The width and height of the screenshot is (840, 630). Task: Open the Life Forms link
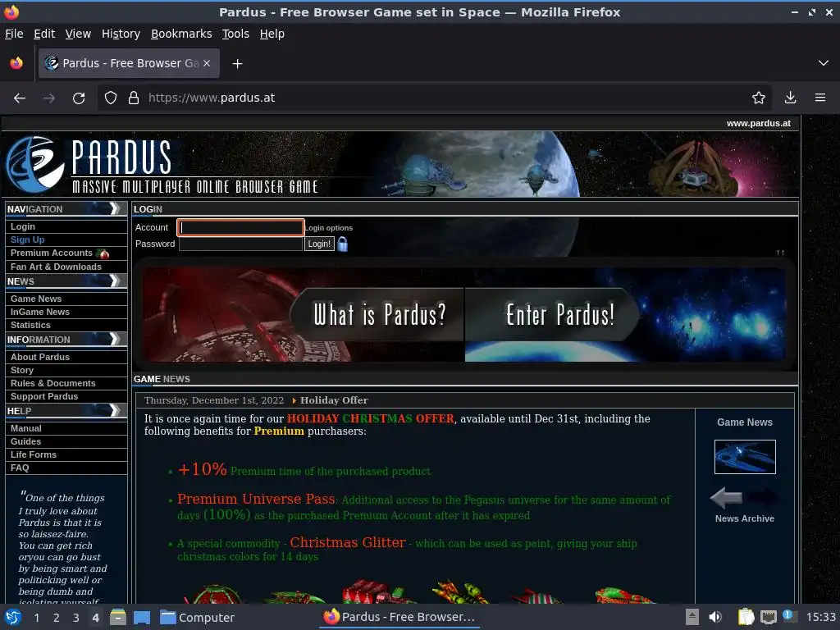point(33,454)
